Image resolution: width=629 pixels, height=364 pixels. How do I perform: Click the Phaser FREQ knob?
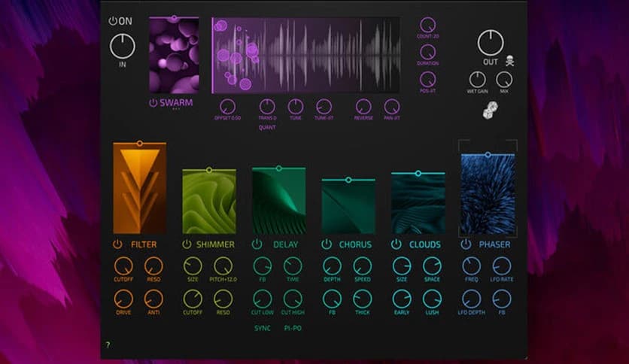coord(471,266)
